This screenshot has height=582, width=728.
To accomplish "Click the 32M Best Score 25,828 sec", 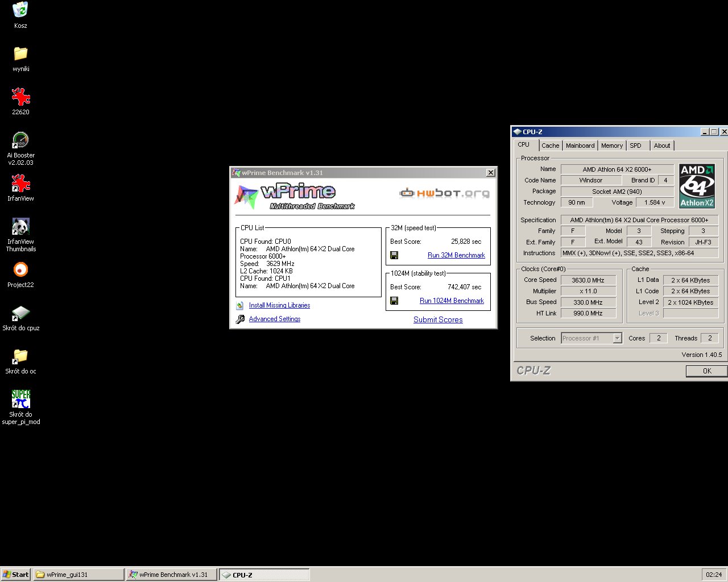I will (x=466, y=242).
